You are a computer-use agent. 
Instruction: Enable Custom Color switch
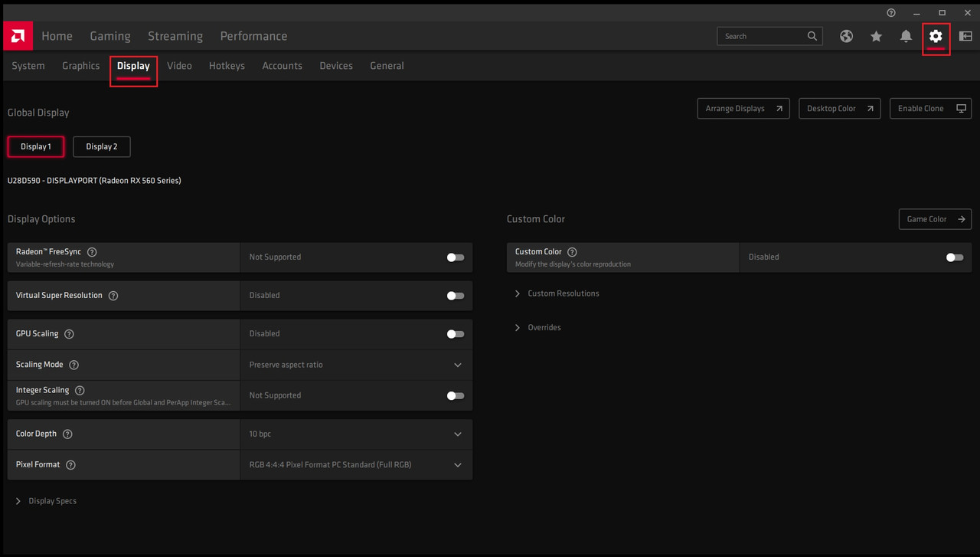(955, 257)
